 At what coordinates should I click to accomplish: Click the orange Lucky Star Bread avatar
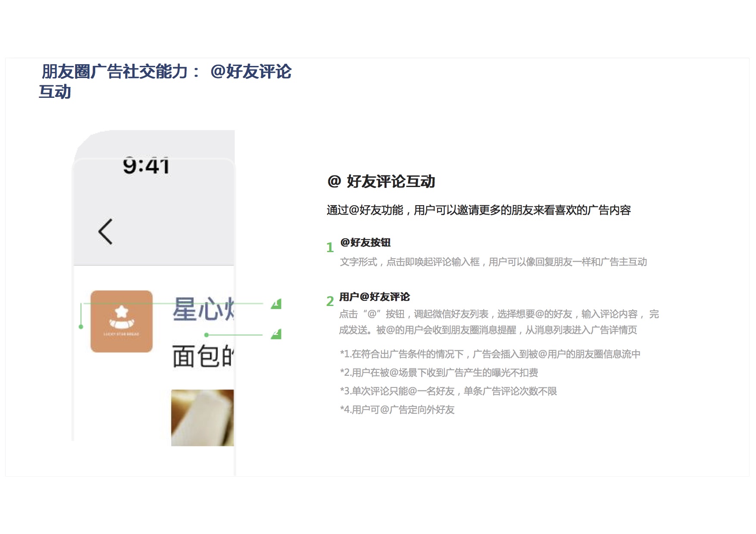(122, 321)
